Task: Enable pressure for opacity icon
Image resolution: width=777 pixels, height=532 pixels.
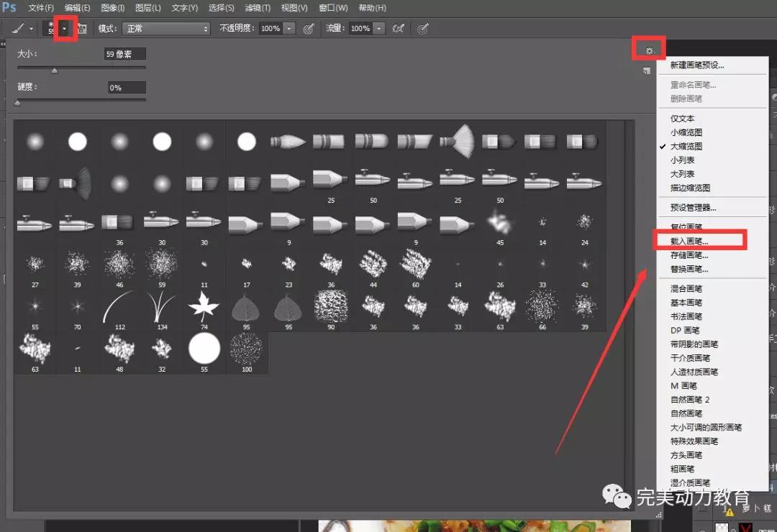Action: pyautogui.click(x=309, y=29)
